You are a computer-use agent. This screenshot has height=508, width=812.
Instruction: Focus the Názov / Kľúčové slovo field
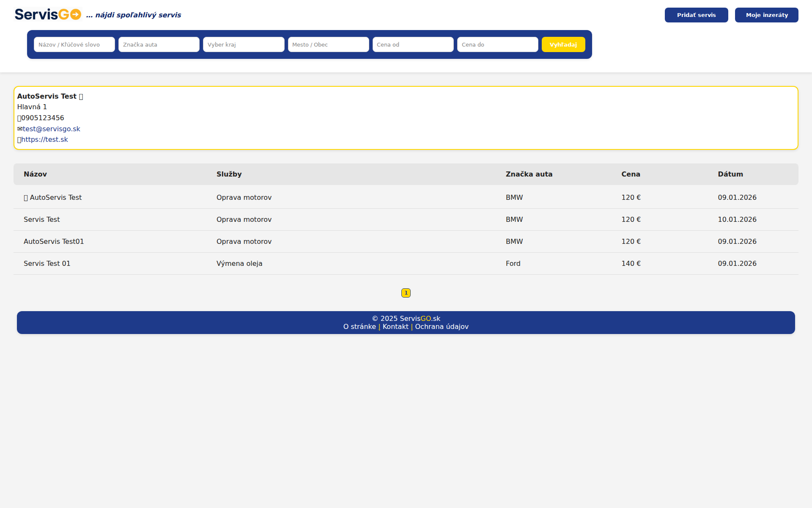pos(74,44)
